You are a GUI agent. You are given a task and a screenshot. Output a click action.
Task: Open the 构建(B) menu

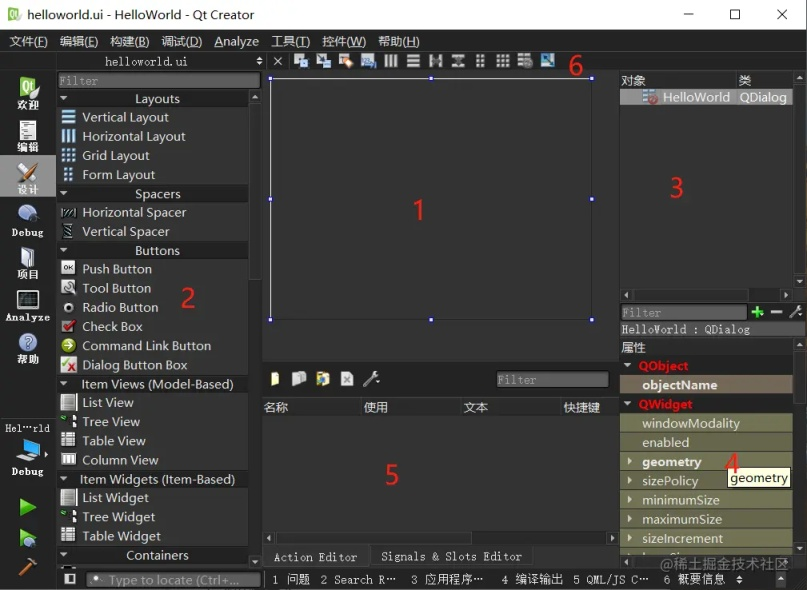[130, 41]
